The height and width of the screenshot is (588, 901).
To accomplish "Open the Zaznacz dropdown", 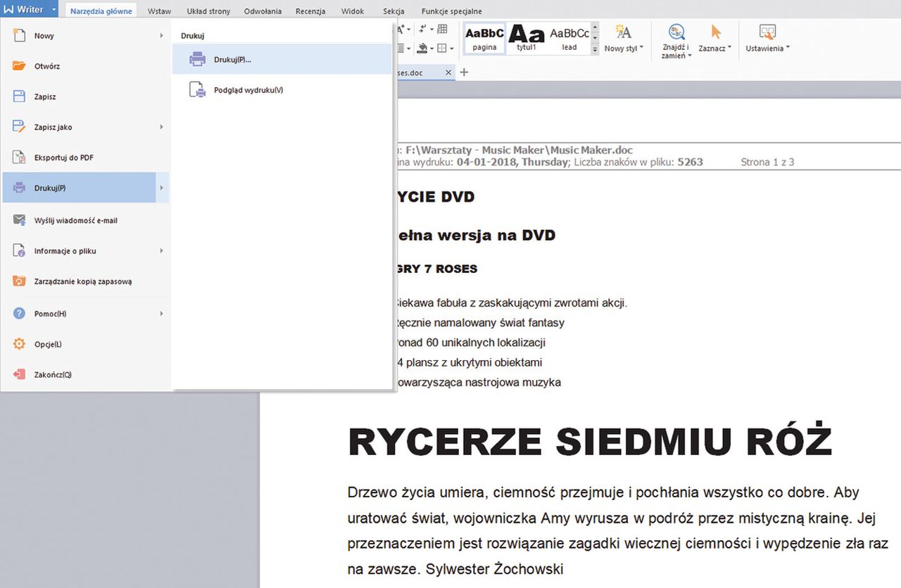I will (729, 49).
